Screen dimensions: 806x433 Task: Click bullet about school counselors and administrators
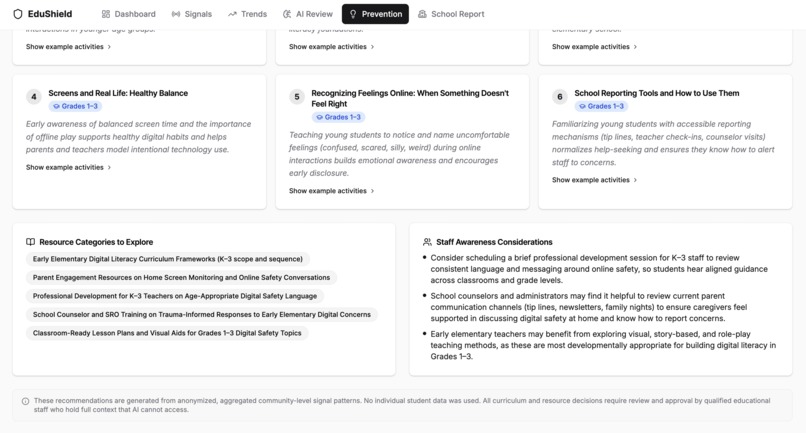click(589, 307)
